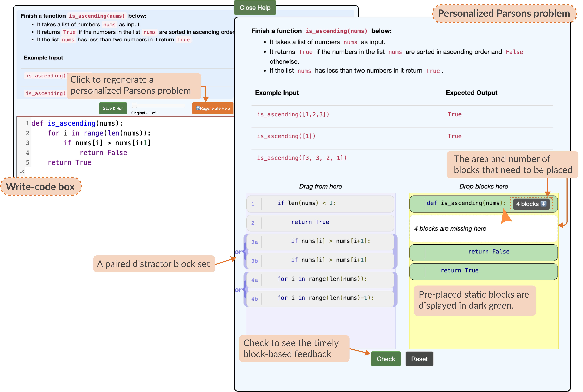Click line 3 'if nums[i] > nums[i+1]' in editor
Screen dimensions: 583x392
point(107,143)
